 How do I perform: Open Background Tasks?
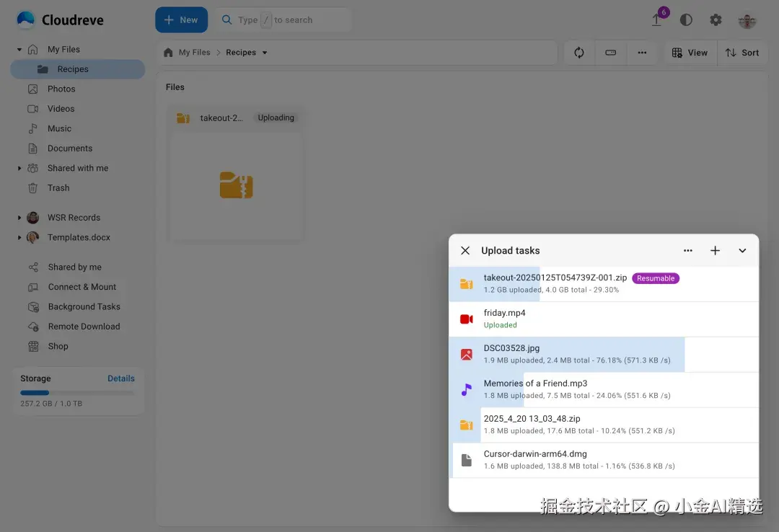pyautogui.click(x=84, y=307)
